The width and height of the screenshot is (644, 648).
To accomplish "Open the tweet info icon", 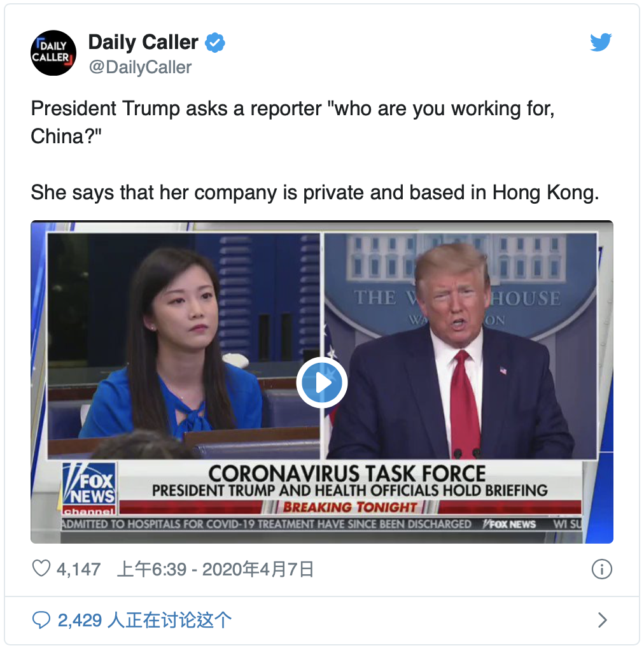I will [601, 569].
